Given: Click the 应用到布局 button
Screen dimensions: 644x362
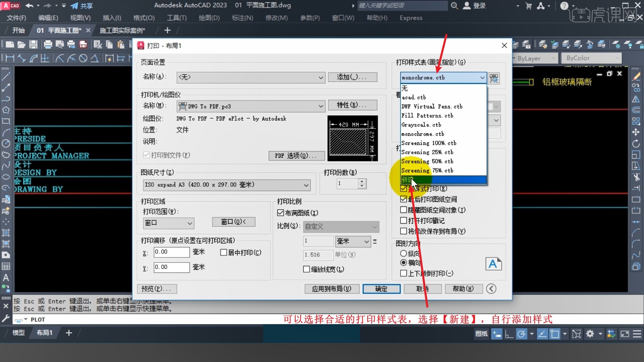Looking at the screenshot, I should [x=332, y=289].
